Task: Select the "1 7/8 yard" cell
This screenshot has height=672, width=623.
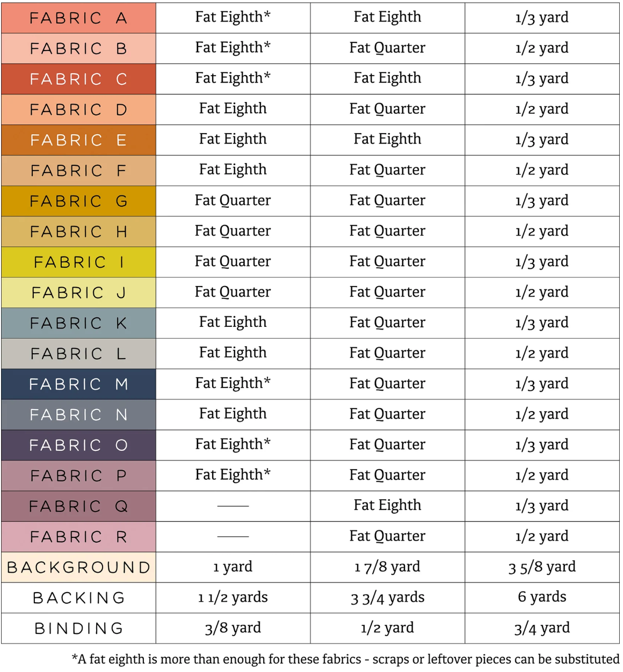Action: (x=387, y=567)
